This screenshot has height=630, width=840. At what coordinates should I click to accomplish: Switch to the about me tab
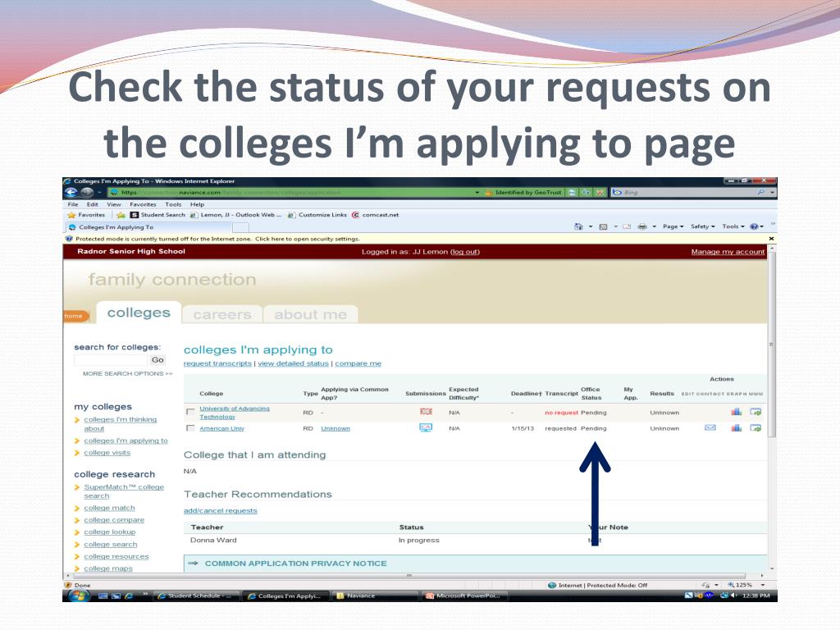pyautogui.click(x=311, y=314)
